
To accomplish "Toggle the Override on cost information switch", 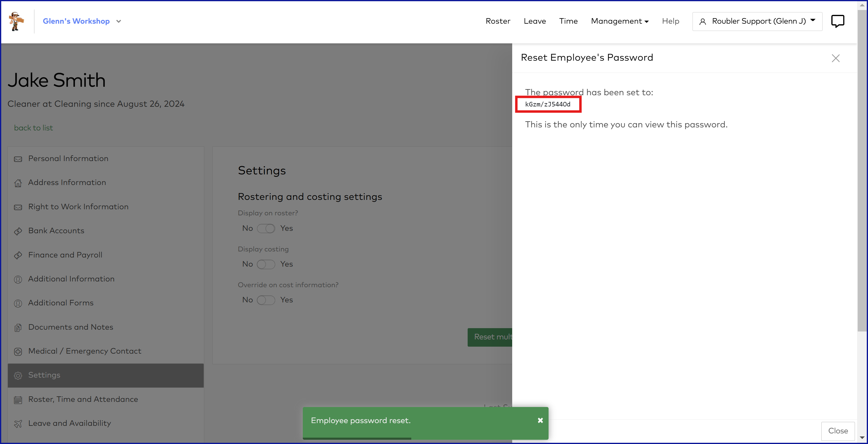I will [266, 300].
